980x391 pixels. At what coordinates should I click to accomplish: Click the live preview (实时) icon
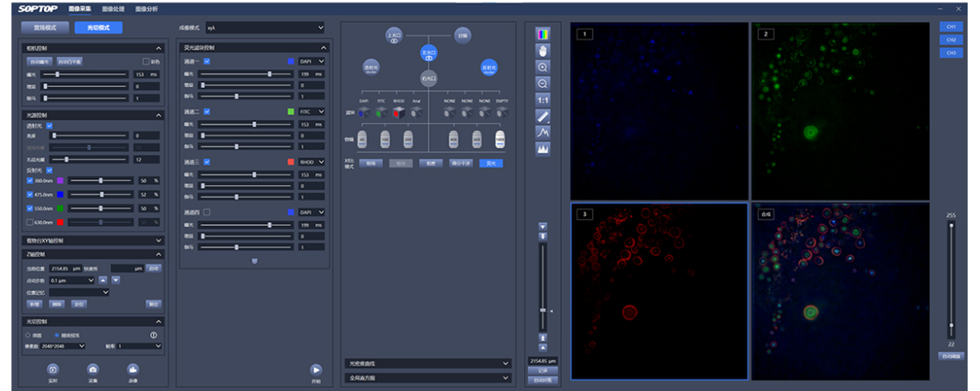[53, 369]
